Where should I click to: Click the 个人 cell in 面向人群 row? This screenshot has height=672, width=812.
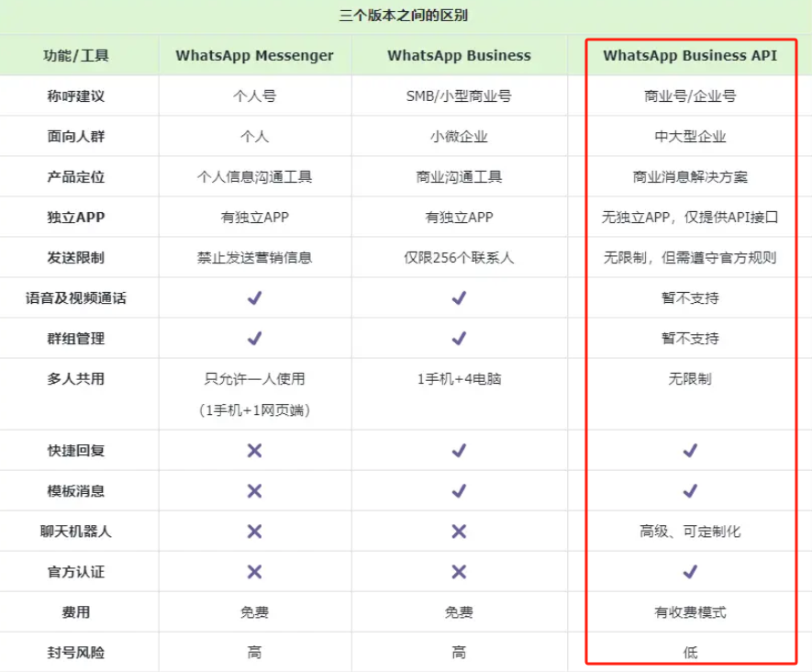pos(254,137)
